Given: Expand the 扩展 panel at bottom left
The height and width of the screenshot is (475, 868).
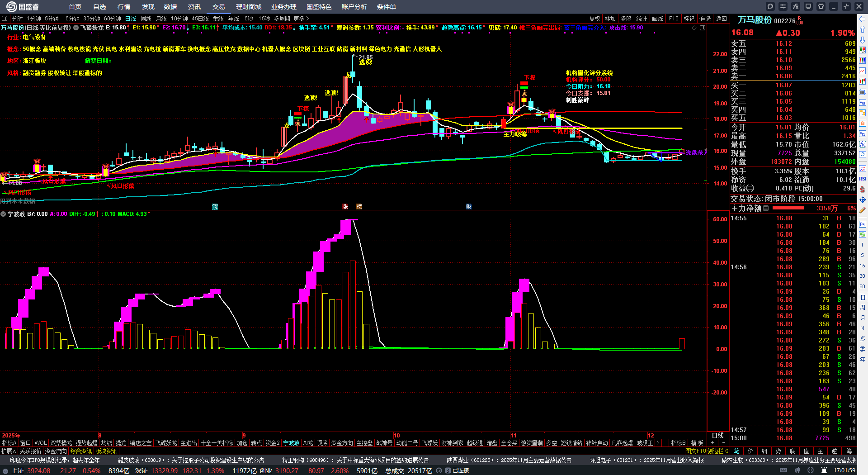Looking at the screenshot, I should click(x=9, y=451).
